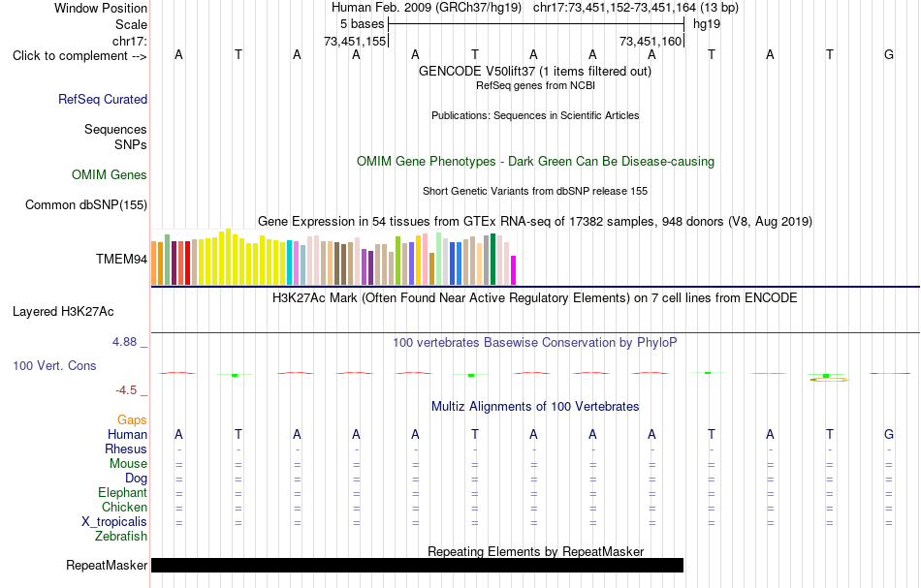Click the TMEM94 gene expression label
Screen dimensions: 921x588
coord(121,260)
